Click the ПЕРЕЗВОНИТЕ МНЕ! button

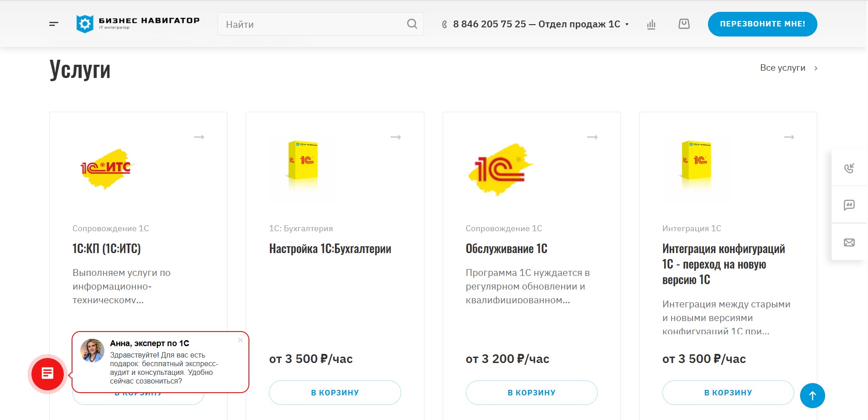tap(762, 24)
